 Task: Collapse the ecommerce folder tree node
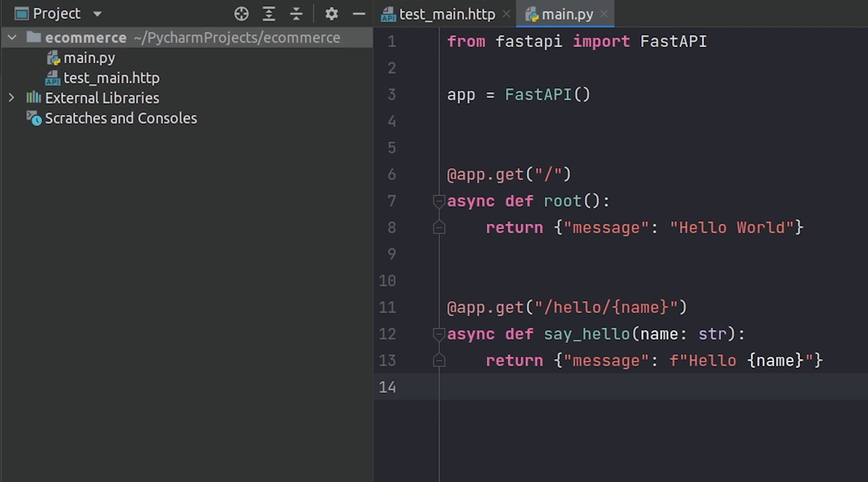pos(12,37)
